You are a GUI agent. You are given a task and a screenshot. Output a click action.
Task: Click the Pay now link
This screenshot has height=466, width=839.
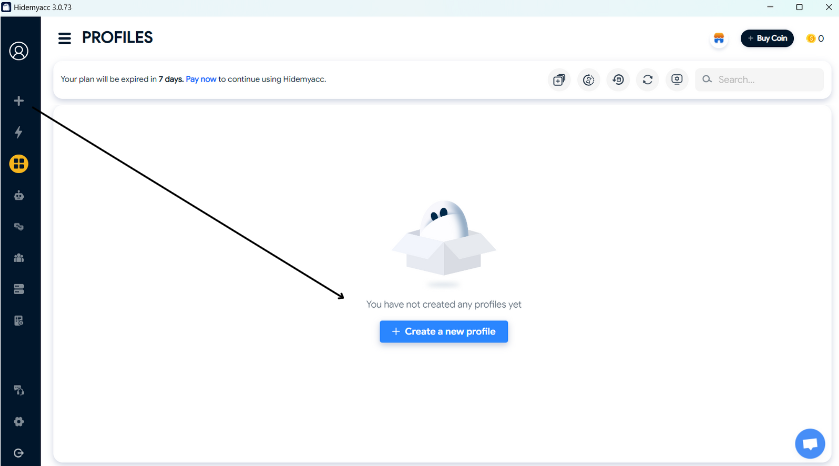pyautogui.click(x=201, y=79)
